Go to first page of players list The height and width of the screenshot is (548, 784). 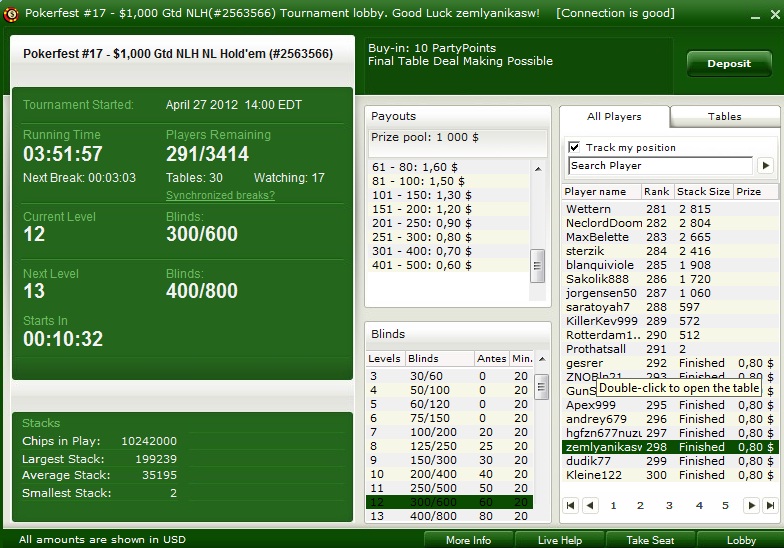click(570, 506)
